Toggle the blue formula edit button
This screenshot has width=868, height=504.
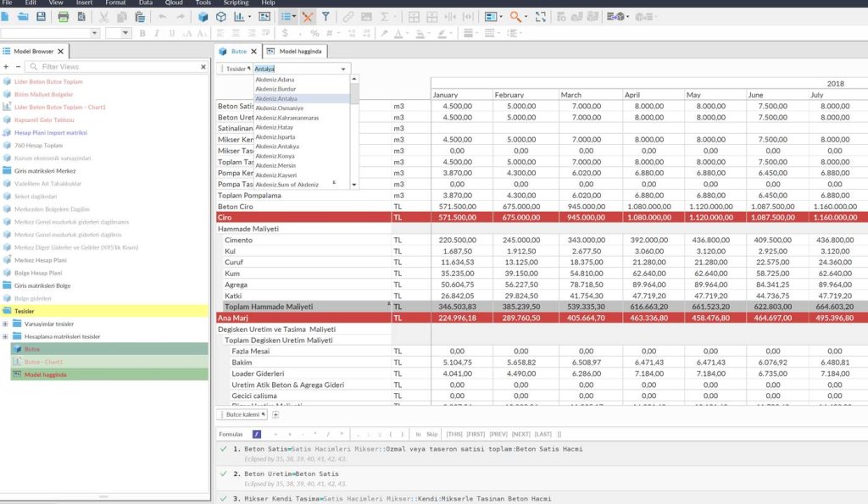coord(256,435)
